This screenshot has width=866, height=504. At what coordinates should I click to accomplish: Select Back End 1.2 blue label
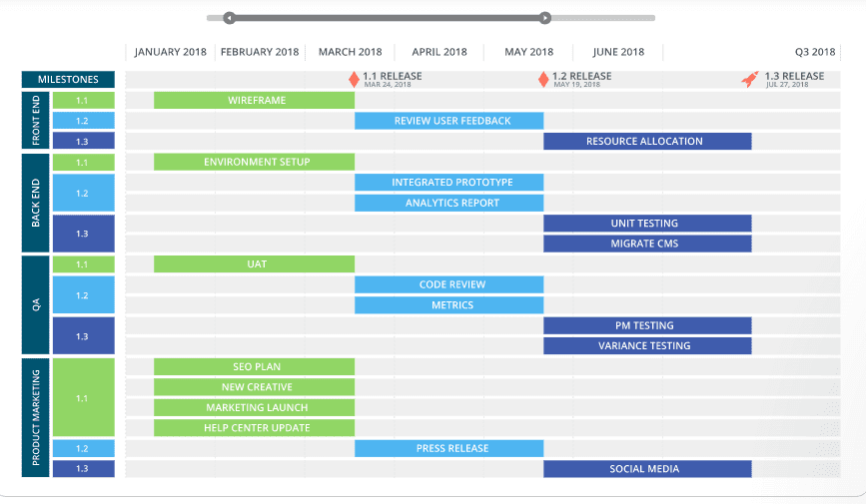pos(83,193)
